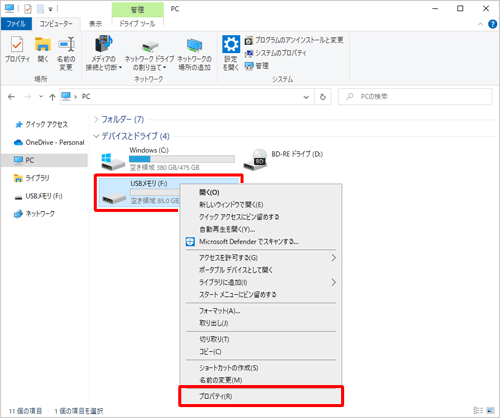
Task: Click the PCの検索 search box
Action: (415, 97)
